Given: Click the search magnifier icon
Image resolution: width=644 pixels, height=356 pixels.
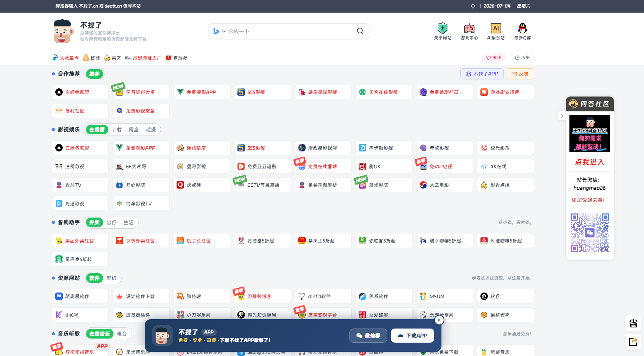Looking at the screenshot, I should click(360, 31).
